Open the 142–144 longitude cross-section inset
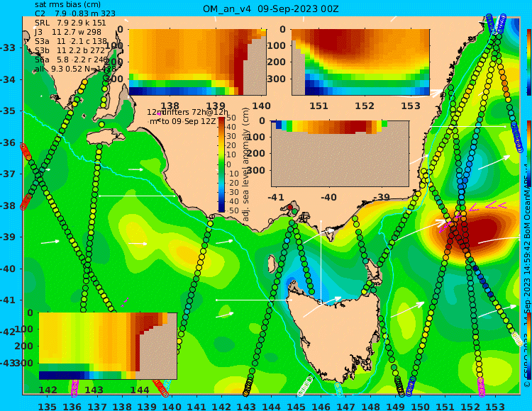Image resolution: width=532 pixels, height=411 pixels. pyautogui.click(x=108, y=346)
